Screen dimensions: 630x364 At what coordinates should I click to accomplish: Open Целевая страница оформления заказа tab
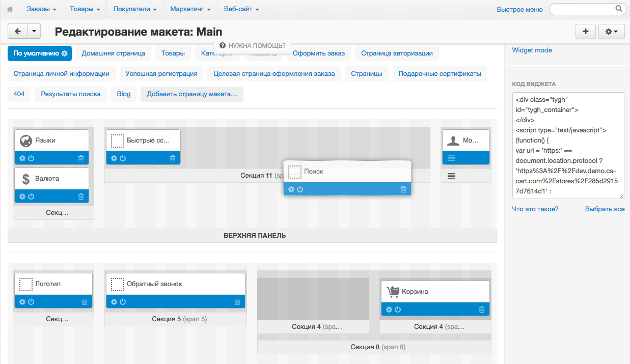pyautogui.click(x=274, y=74)
